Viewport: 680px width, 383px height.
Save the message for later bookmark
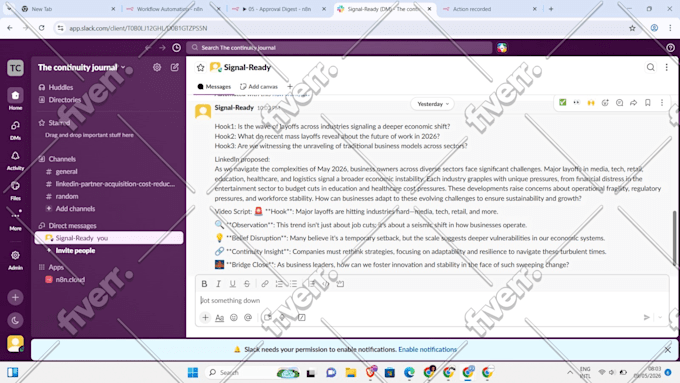[x=647, y=103]
